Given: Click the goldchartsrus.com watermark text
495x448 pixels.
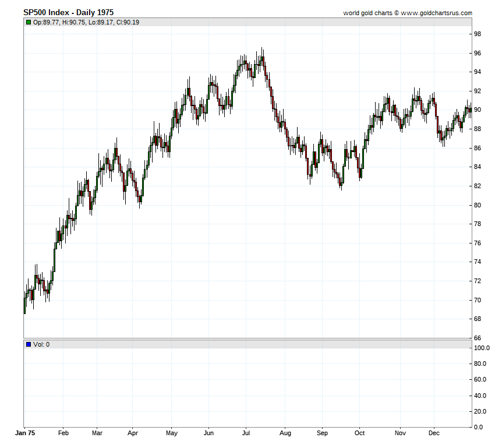Looking at the screenshot, I should tap(408, 13).
